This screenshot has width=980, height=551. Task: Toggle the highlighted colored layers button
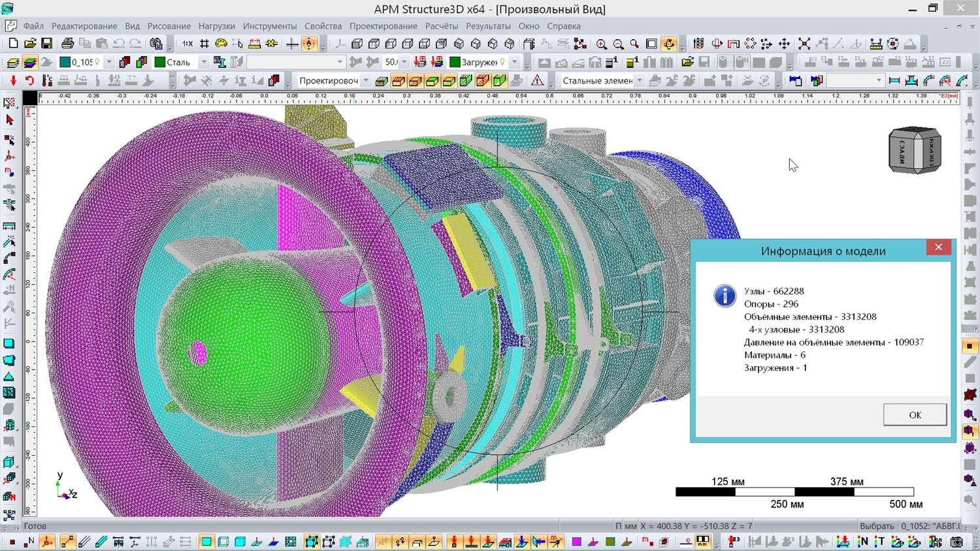pos(30,63)
